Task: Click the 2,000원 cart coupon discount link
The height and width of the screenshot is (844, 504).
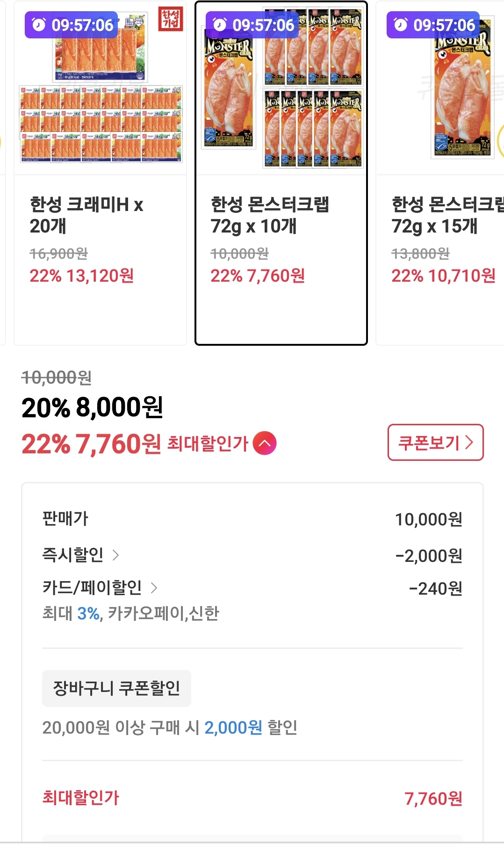Action: tap(233, 728)
